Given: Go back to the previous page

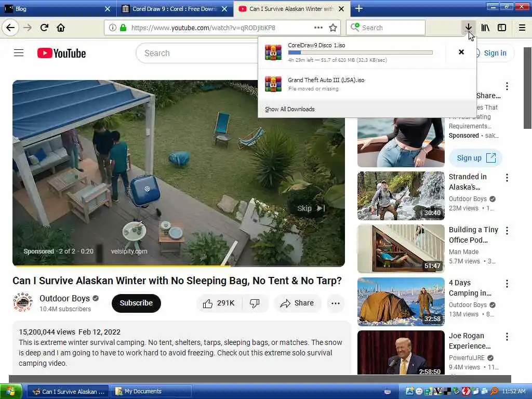Looking at the screenshot, I should (10, 28).
